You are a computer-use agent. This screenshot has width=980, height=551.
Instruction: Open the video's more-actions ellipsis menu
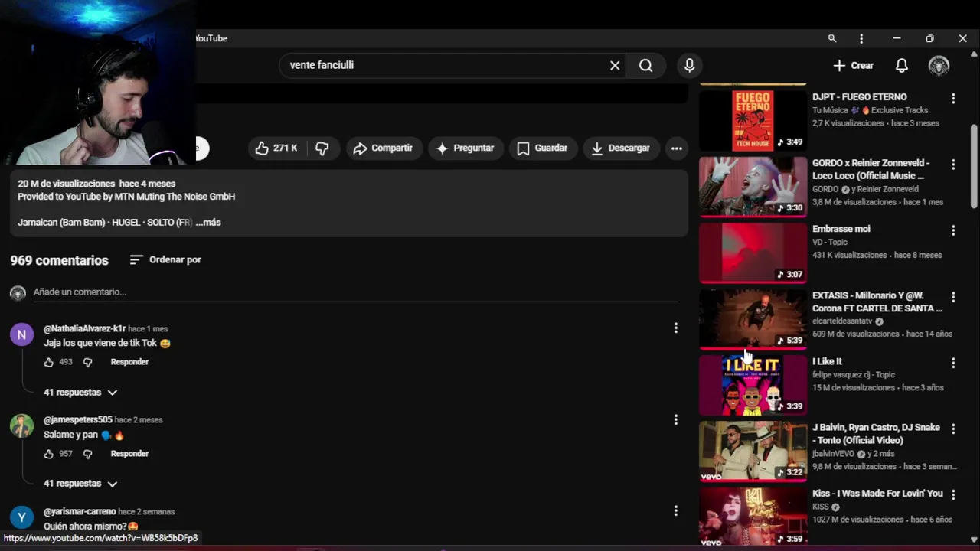(x=677, y=148)
